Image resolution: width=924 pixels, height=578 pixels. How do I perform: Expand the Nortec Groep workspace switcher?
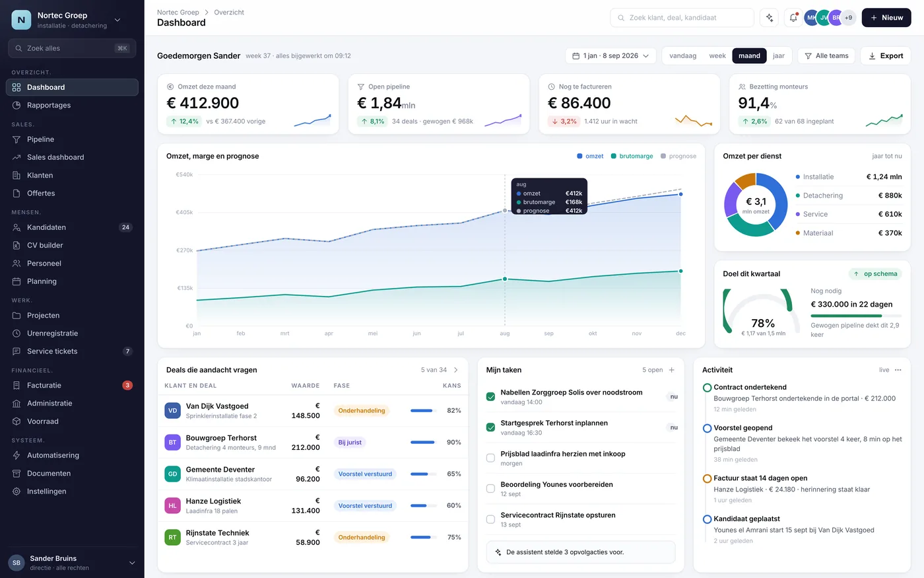117,20
